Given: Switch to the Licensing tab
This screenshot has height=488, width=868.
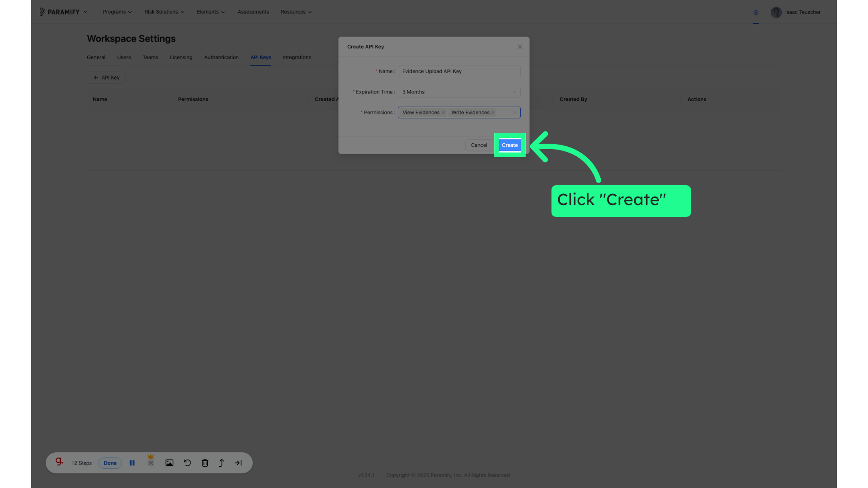Looking at the screenshot, I should 181,57.
